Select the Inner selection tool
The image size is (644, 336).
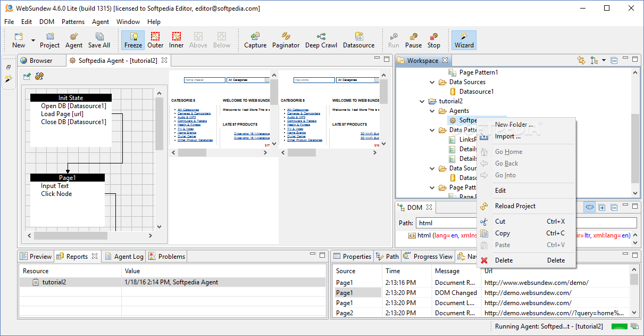(177, 40)
